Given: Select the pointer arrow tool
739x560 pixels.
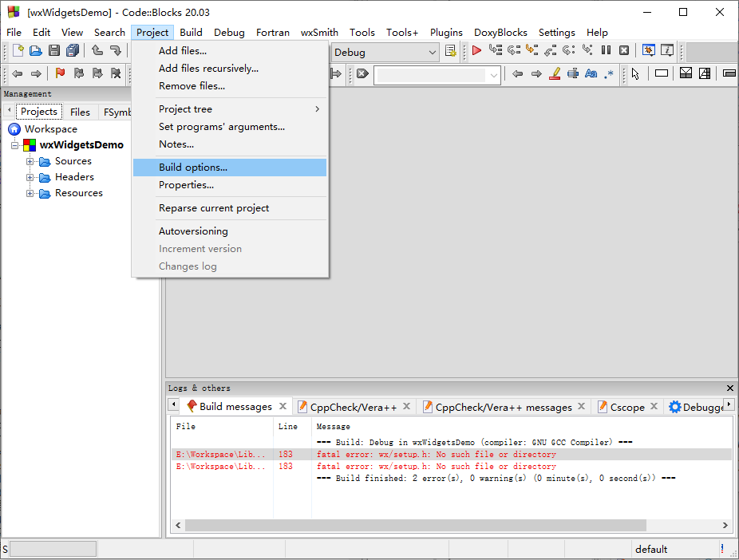Looking at the screenshot, I should [x=635, y=74].
